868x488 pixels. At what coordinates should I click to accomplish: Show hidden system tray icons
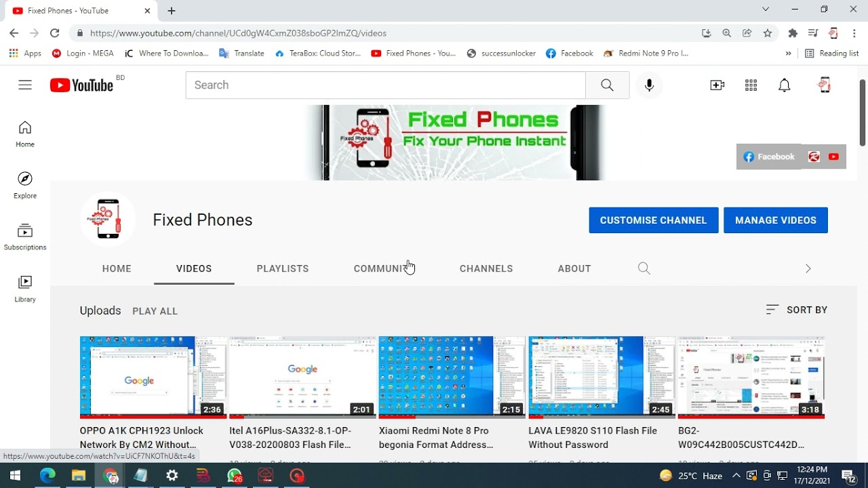(736, 476)
